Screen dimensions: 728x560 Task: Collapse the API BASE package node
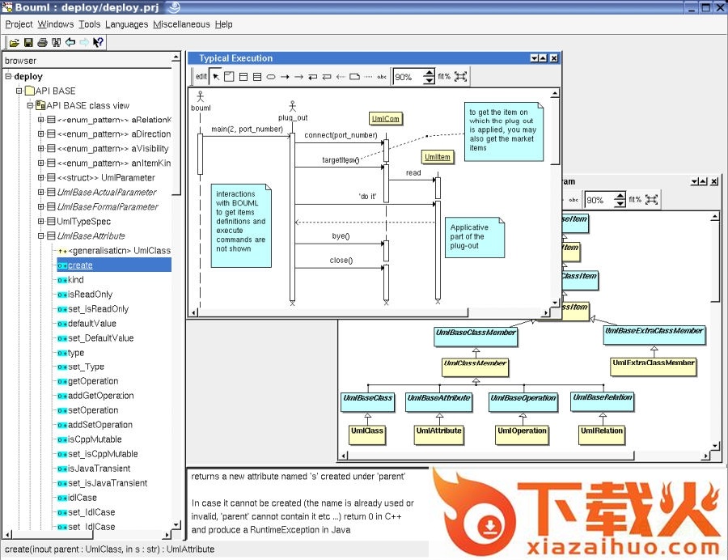pyautogui.click(x=19, y=91)
